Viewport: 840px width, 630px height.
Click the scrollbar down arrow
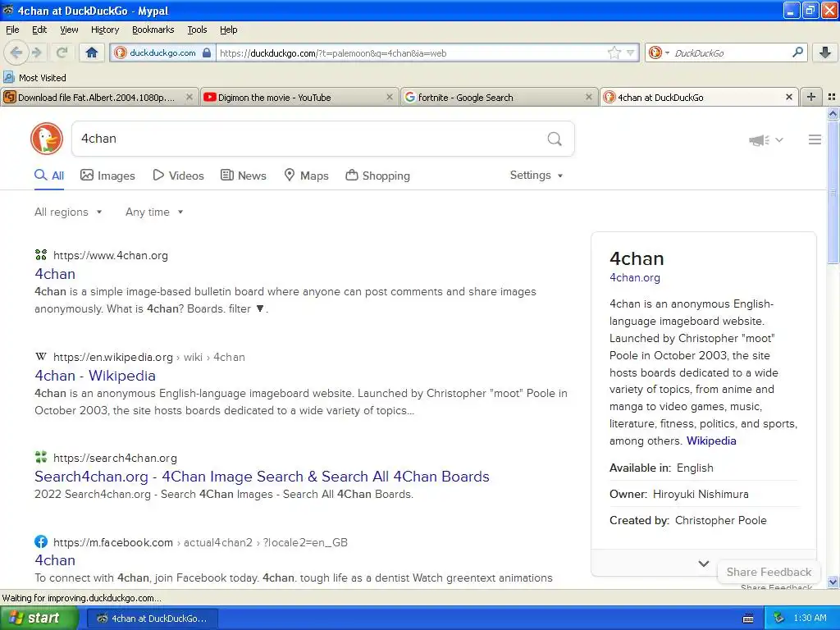click(833, 582)
